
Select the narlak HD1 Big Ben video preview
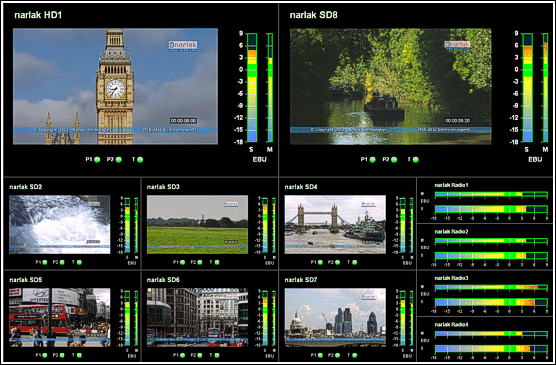(115, 86)
